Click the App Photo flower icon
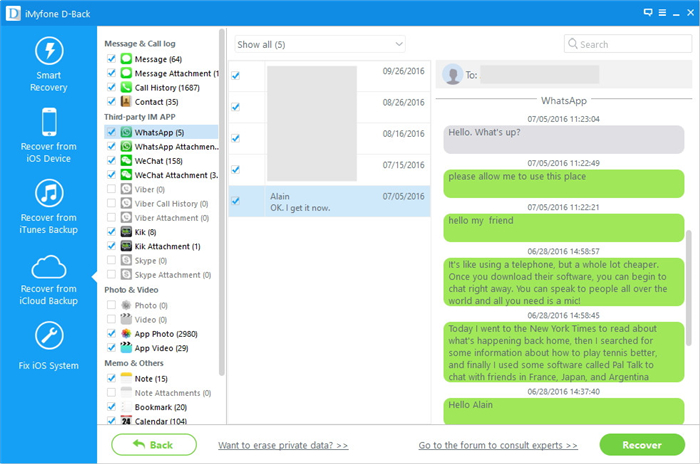The height and width of the screenshot is (464, 700). point(126,334)
